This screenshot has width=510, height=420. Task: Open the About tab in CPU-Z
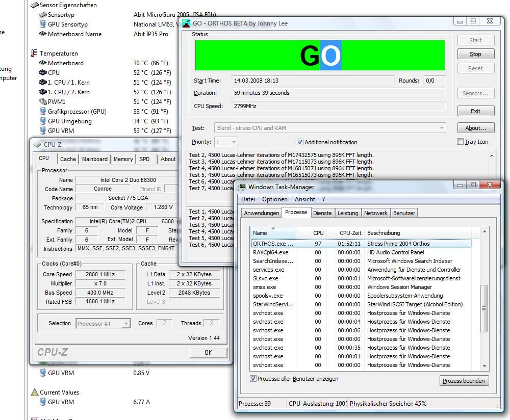tap(168, 159)
